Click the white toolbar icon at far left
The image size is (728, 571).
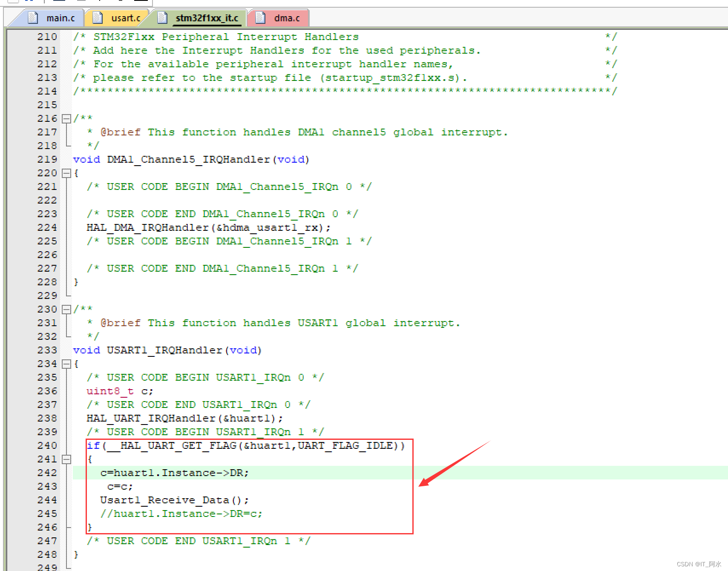[x=13, y=2]
